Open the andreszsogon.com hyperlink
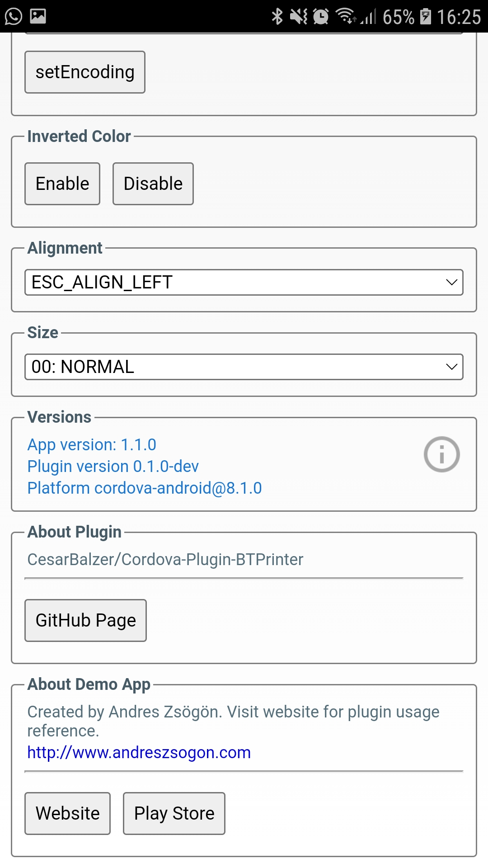This screenshot has width=488, height=868. point(139,752)
